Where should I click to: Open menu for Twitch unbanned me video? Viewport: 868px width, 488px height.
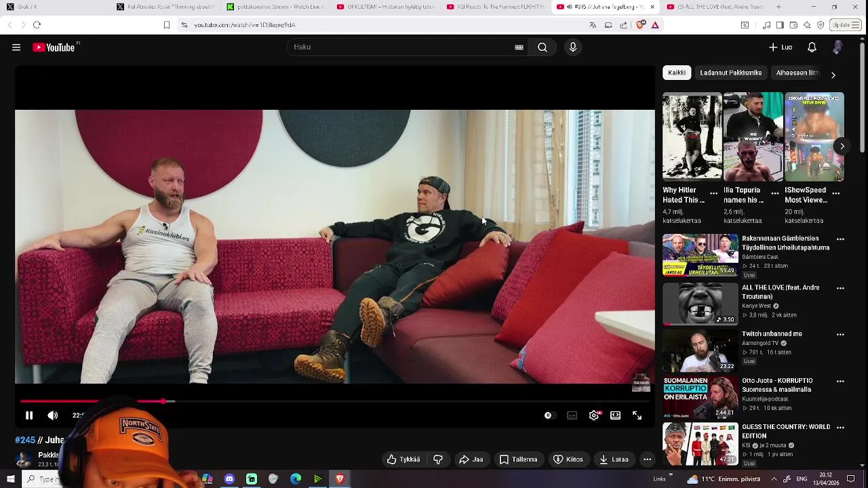[840, 334]
